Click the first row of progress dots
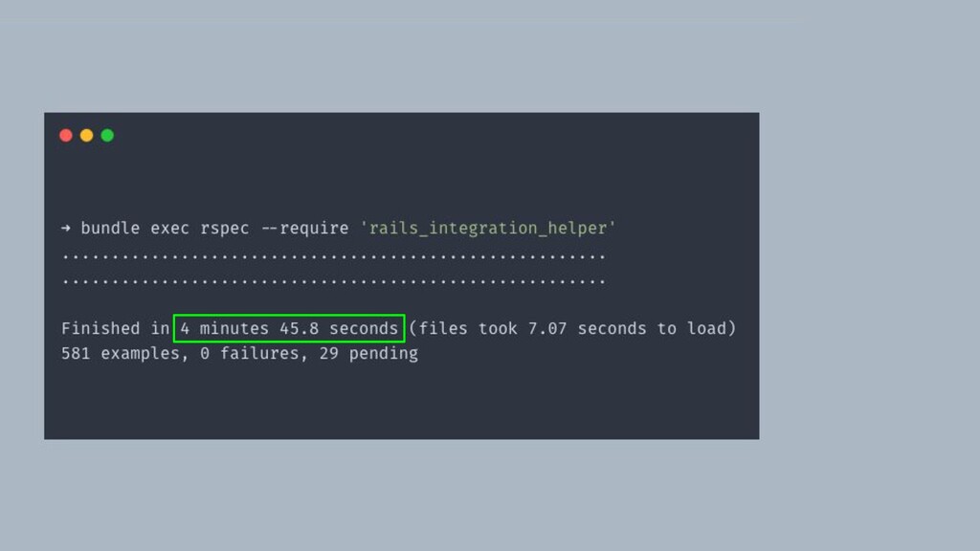 click(x=333, y=256)
